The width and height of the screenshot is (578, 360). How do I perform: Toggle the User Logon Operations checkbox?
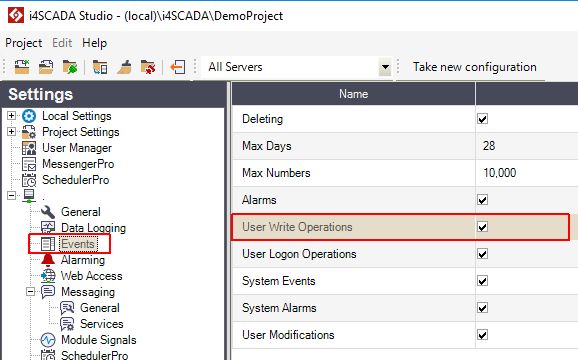[483, 254]
